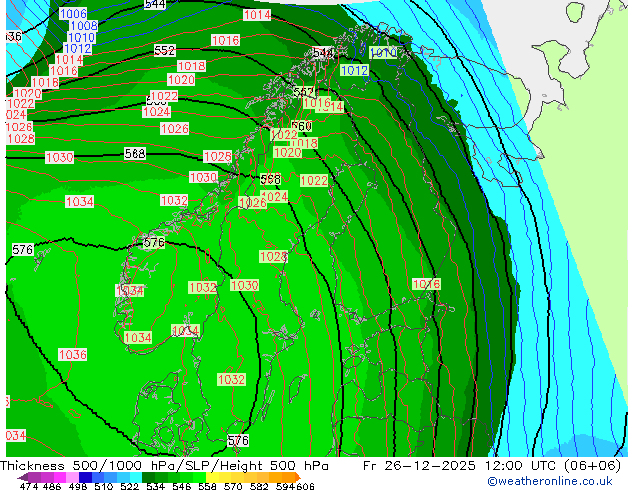Pick the bright yellow swatch in thickness legend
The height and width of the screenshot is (490, 634).
click(x=212, y=477)
